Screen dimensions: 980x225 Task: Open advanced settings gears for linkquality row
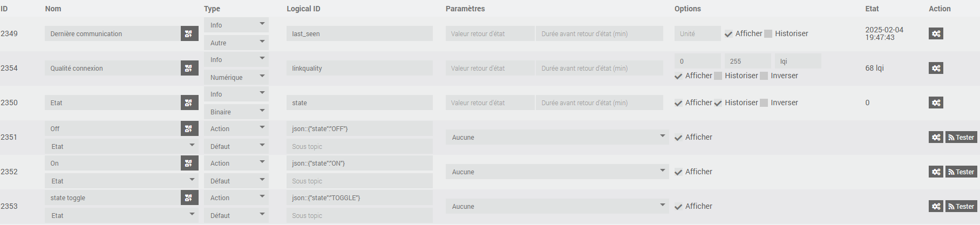click(936, 68)
